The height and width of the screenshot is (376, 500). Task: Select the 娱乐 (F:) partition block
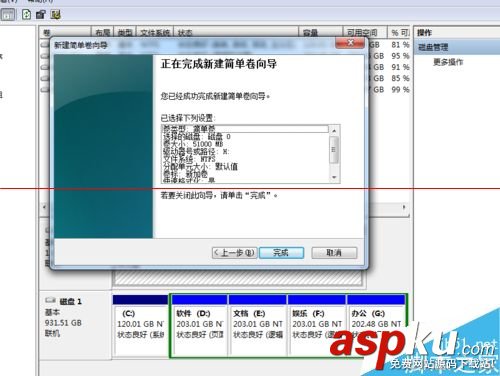pos(316,325)
